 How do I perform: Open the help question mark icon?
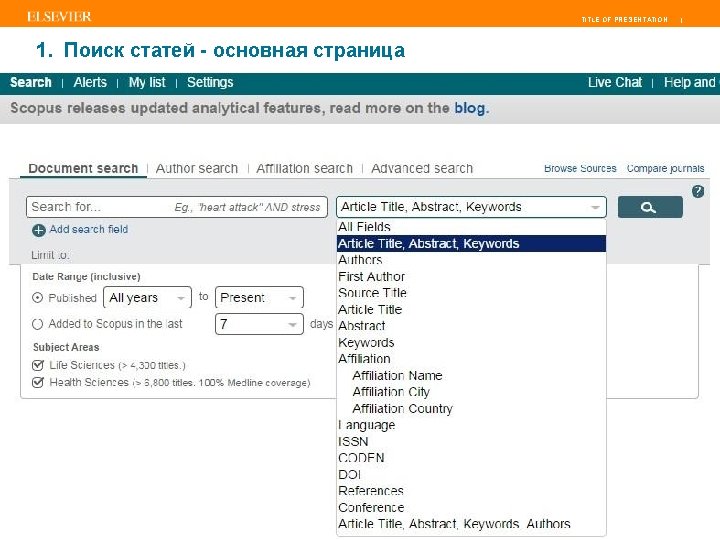click(x=698, y=191)
